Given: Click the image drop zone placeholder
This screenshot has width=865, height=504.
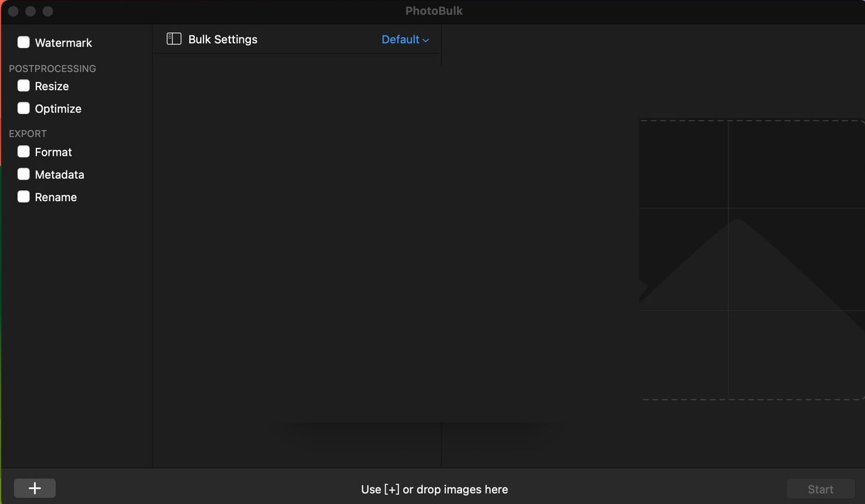Looking at the screenshot, I should (x=752, y=260).
